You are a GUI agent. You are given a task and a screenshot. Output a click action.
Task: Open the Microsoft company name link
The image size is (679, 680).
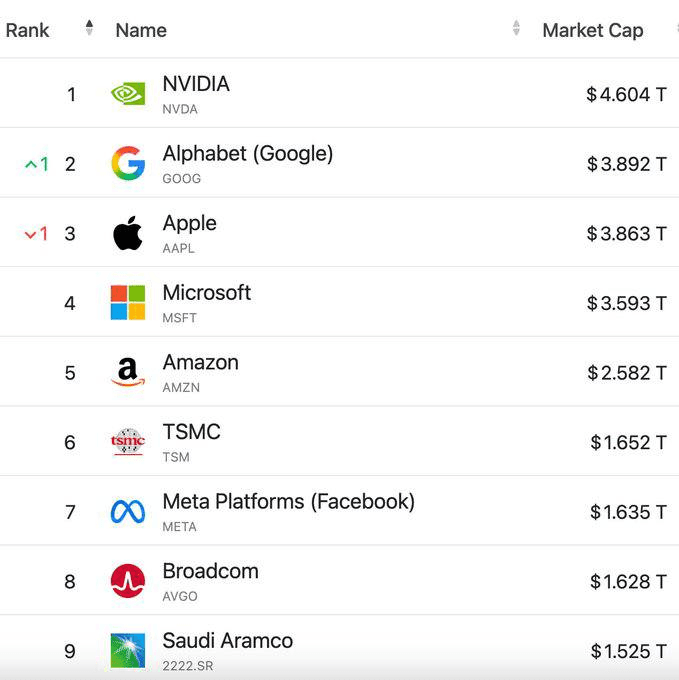(x=207, y=292)
